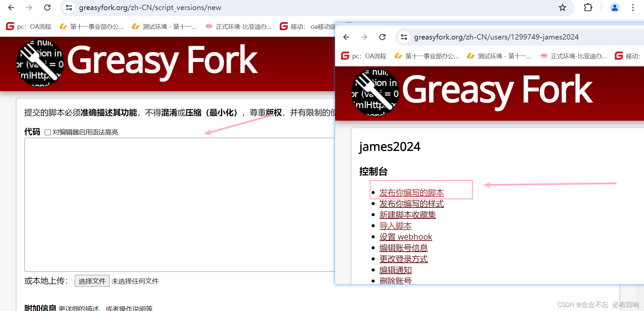644x311 pixels.
Task: Open '测试环境 - 第十一...' bookmark in right window
Action: tap(499, 56)
